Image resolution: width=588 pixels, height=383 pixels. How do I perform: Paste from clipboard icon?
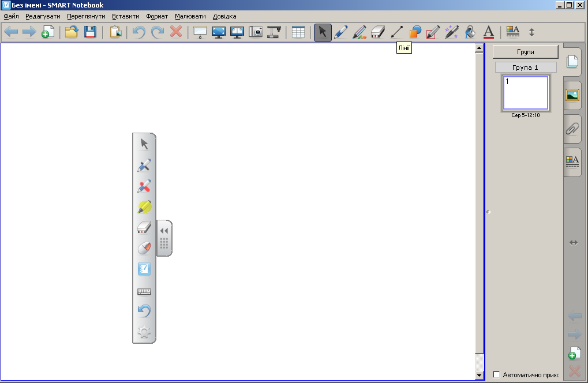pos(116,32)
